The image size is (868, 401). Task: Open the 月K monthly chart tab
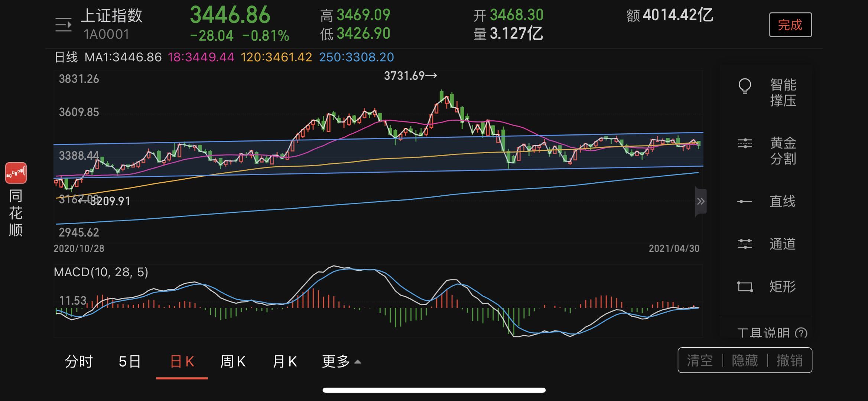[x=285, y=361]
